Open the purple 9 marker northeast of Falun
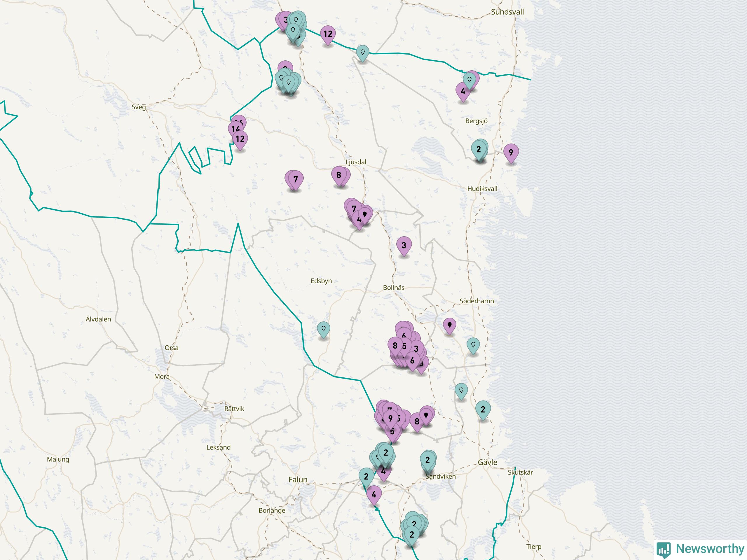Viewport: 747px width, 560px height. pos(390,419)
